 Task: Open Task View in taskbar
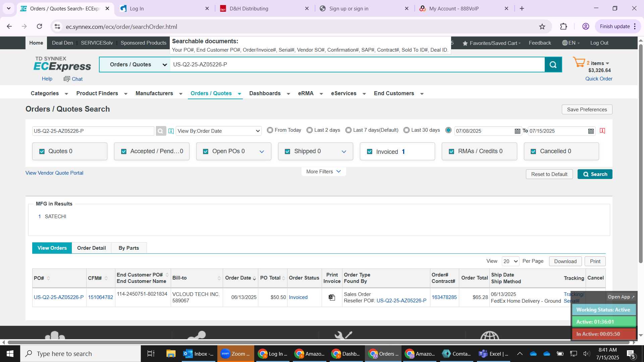pos(151,354)
